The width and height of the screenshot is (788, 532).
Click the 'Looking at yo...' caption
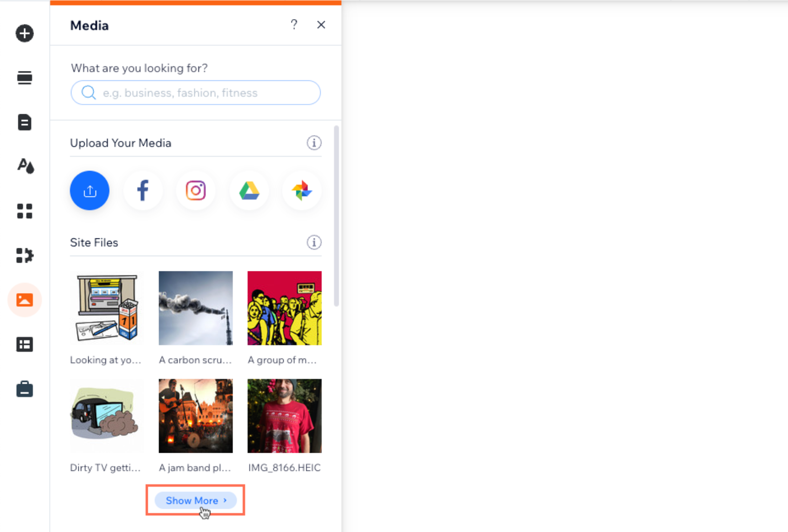click(x=105, y=360)
